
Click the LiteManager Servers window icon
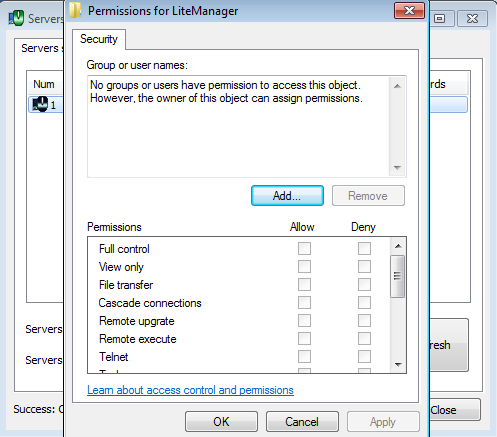(16, 18)
